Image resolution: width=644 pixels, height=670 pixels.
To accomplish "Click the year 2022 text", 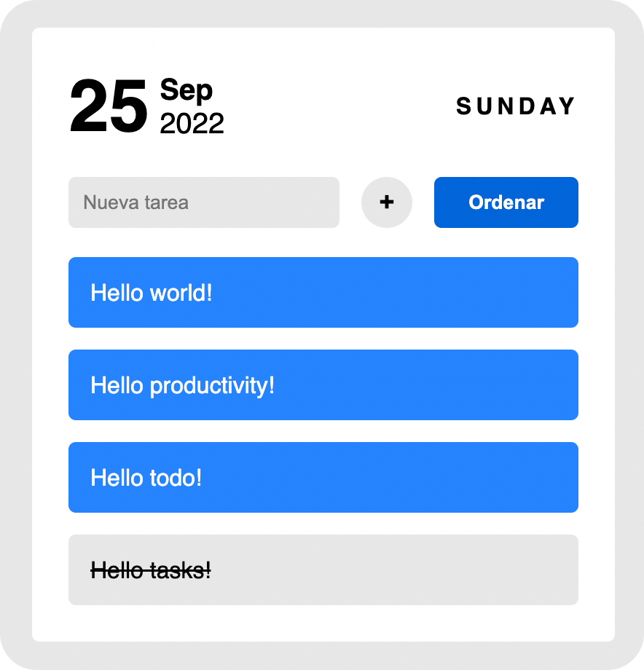I will click(x=192, y=125).
